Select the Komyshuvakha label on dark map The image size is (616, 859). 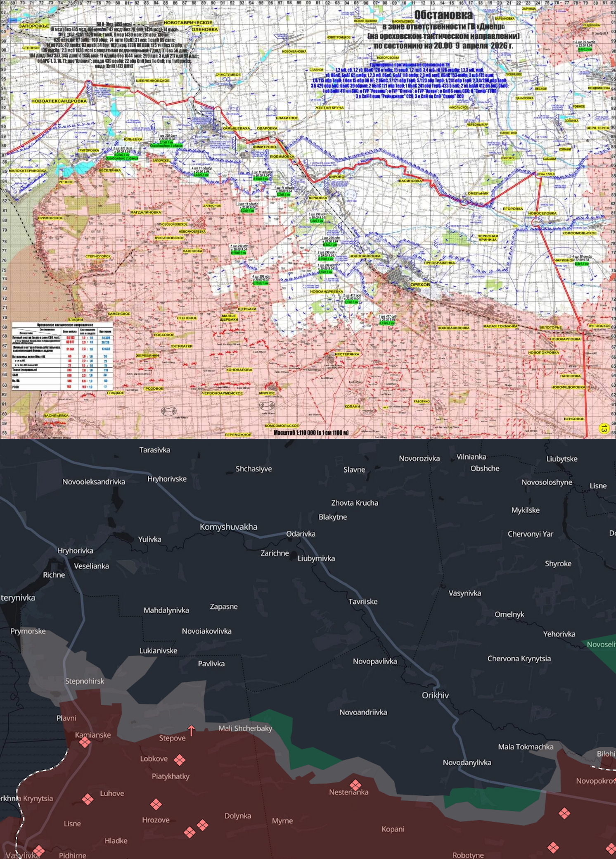click(x=228, y=527)
